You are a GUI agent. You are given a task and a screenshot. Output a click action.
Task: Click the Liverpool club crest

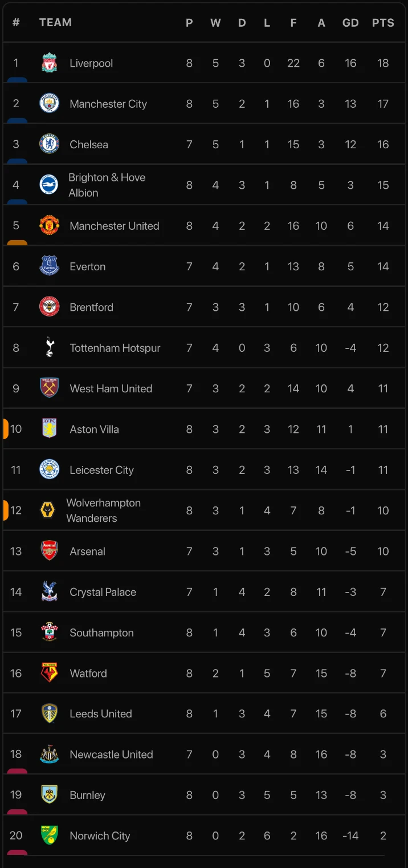click(50, 63)
